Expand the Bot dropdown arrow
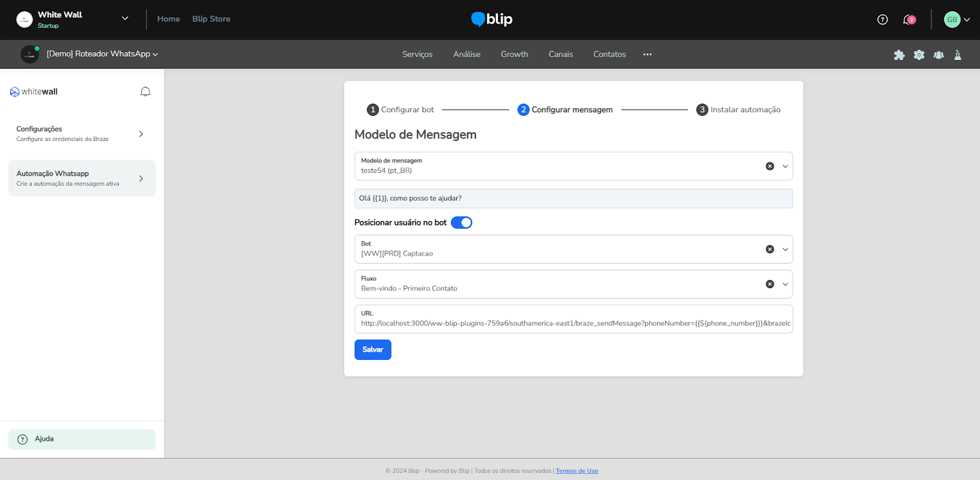The height and width of the screenshot is (480, 980). (x=785, y=250)
